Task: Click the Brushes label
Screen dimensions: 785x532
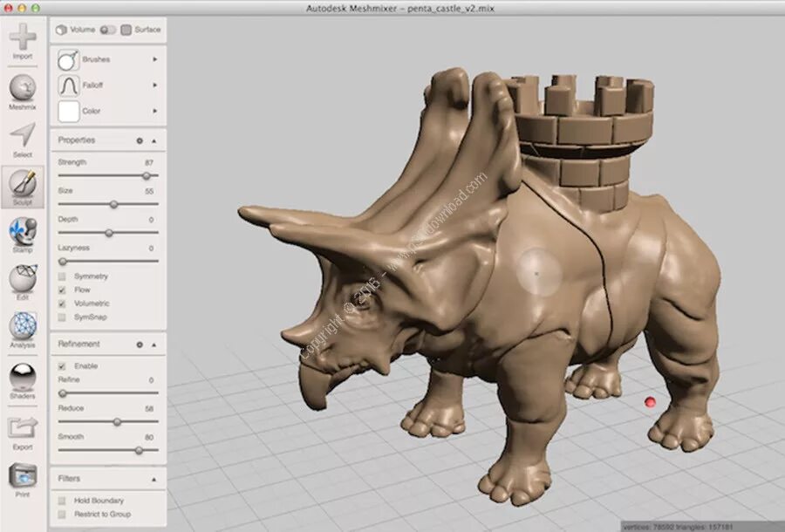Action: [x=96, y=59]
